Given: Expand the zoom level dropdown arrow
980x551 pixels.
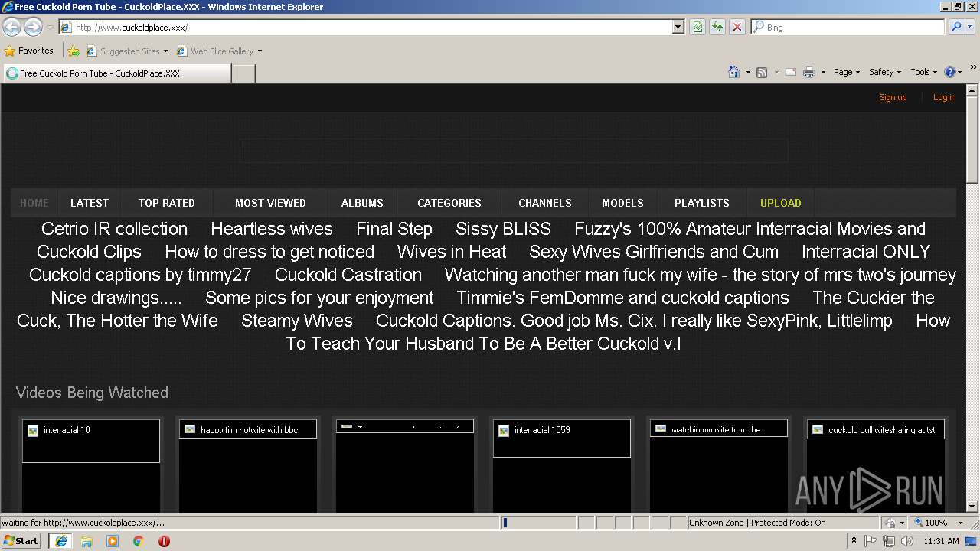Looking at the screenshot, I should pyautogui.click(x=960, y=523).
